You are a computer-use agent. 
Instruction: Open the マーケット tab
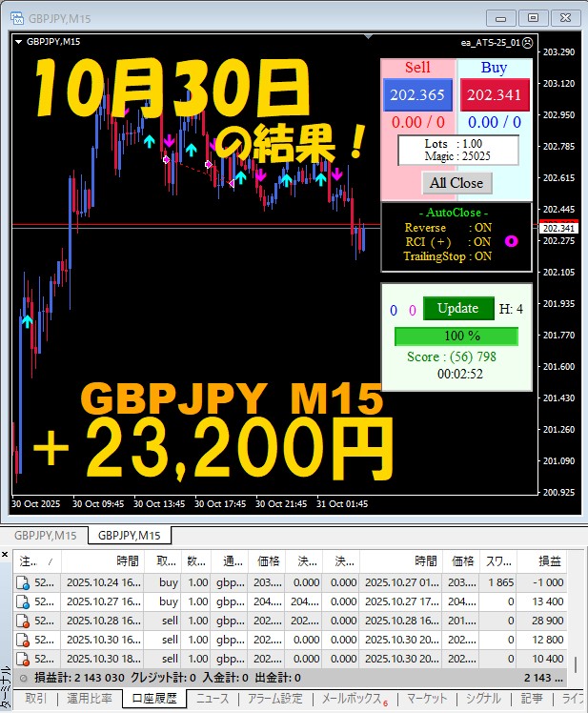427,699
